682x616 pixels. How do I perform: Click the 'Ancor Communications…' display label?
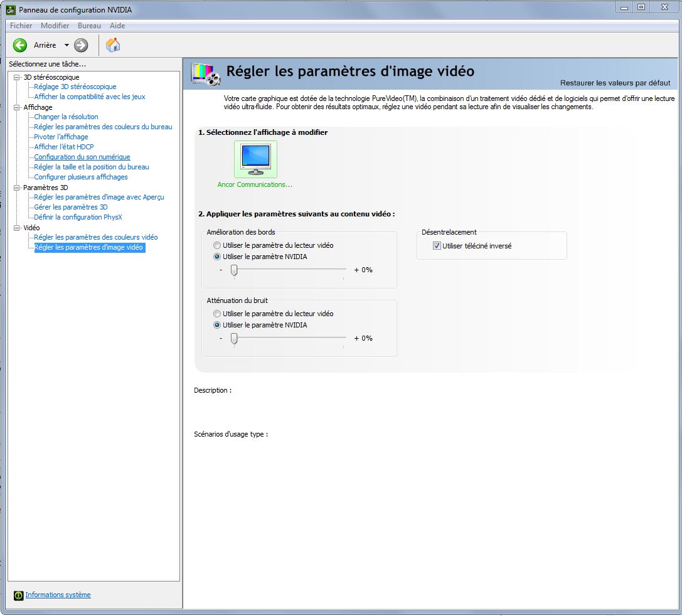pos(255,185)
